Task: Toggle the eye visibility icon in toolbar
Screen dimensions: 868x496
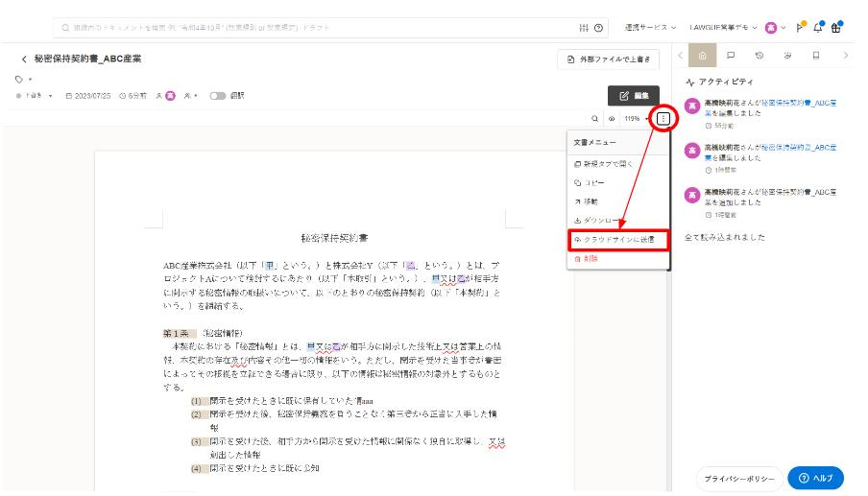Action: click(x=612, y=119)
